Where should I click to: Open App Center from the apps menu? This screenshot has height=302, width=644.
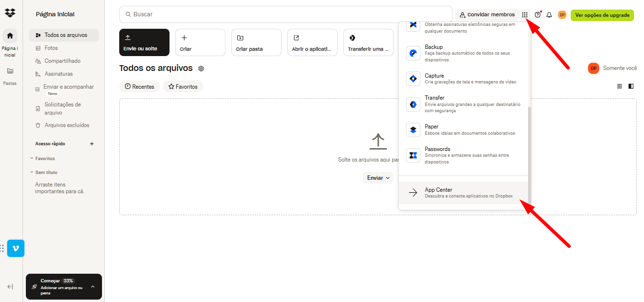tap(463, 193)
